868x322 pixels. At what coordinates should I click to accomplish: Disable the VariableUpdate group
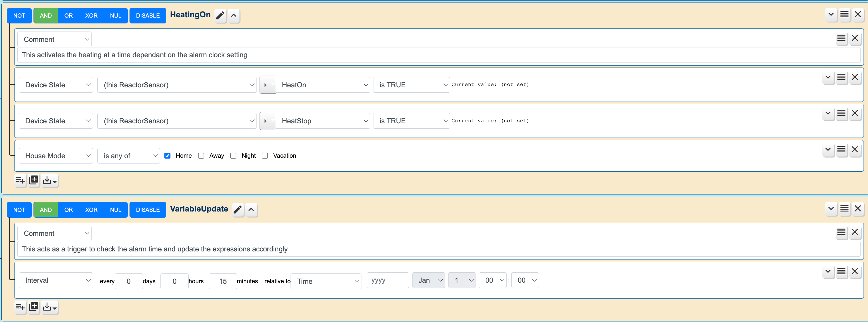148,210
